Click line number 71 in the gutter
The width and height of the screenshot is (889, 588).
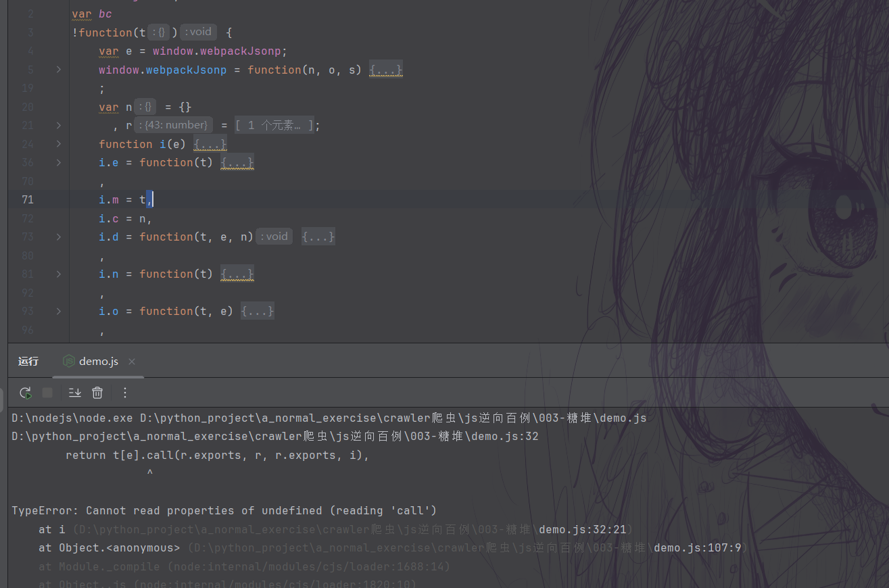(27, 199)
